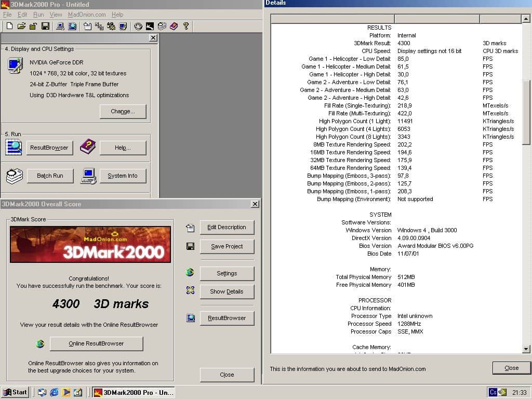
Task: Click the New project toolbar icon
Action: pyautogui.click(x=9, y=26)
